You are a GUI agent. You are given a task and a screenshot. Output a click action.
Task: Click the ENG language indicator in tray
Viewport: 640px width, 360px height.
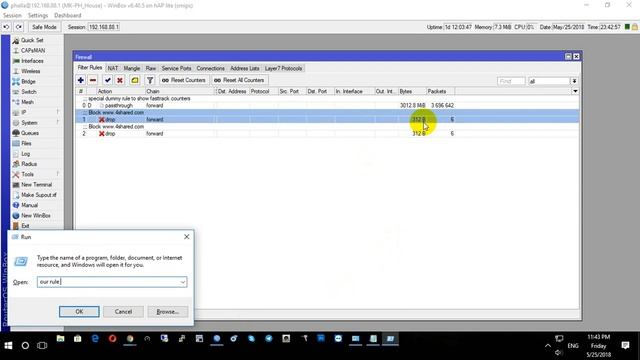click(573, 346)
